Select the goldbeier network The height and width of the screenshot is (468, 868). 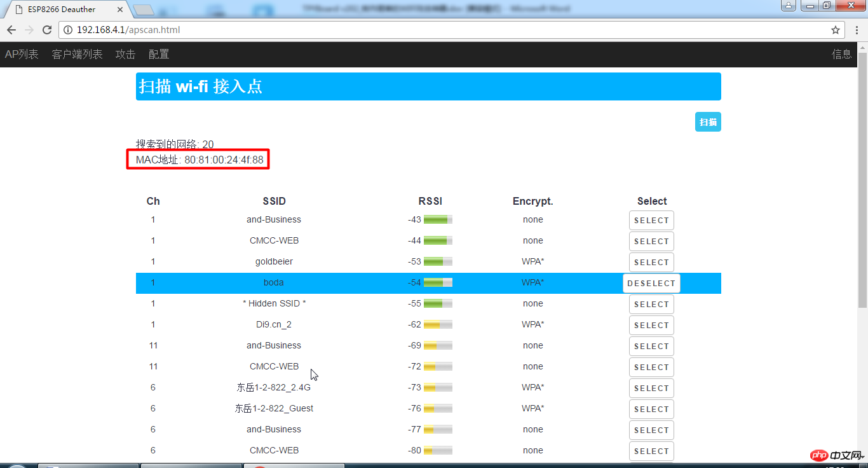pos(651,262)
